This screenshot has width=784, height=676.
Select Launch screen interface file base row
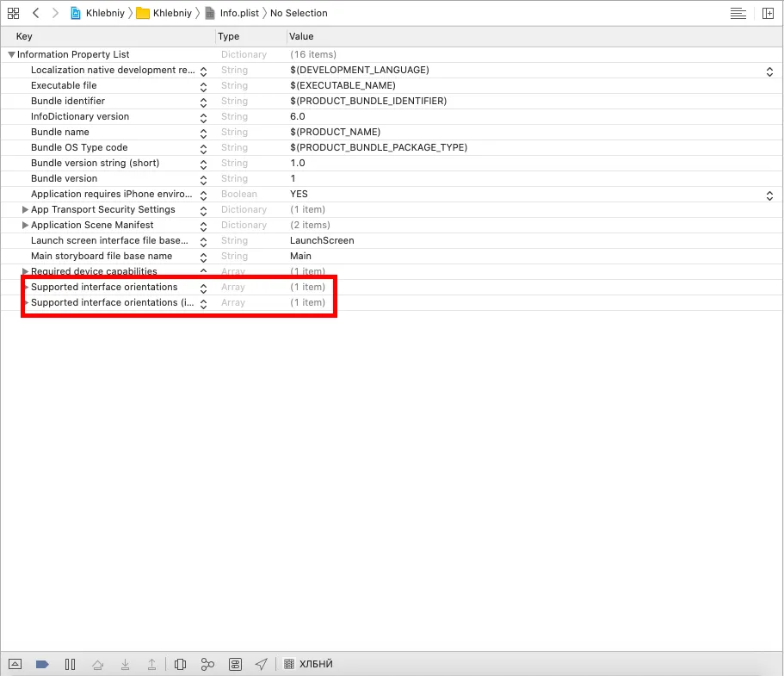[x=392, y=240]
